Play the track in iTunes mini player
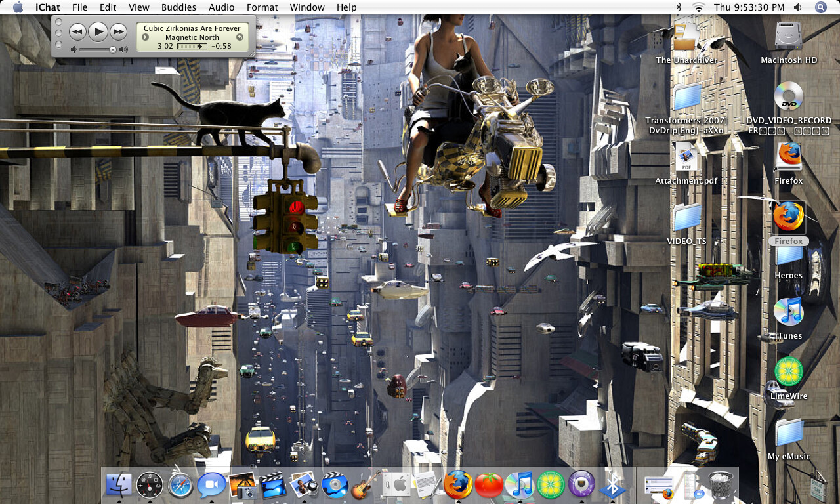Image resolution: width=840 pixels, height=504 pixels. point(97,31)
